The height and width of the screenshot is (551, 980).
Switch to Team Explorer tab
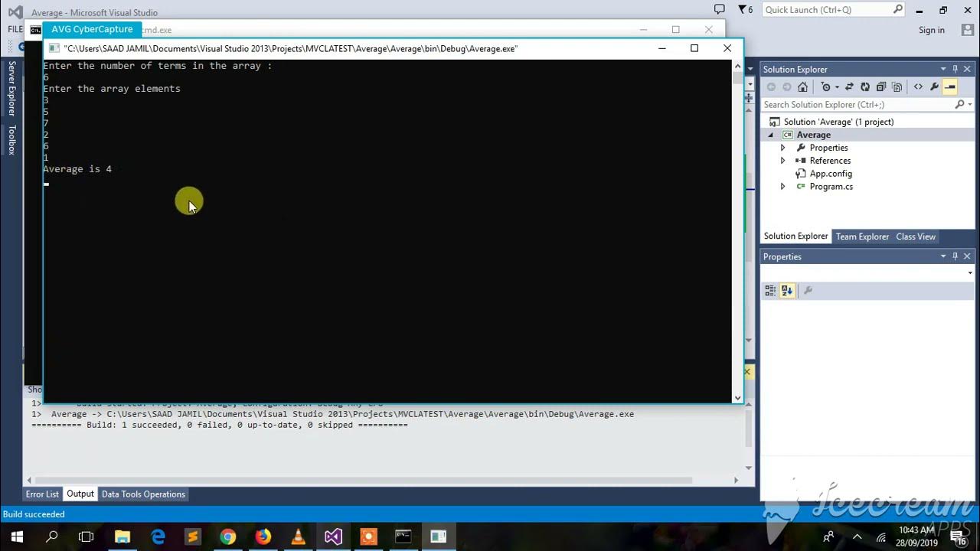click(x=862, y=236)
